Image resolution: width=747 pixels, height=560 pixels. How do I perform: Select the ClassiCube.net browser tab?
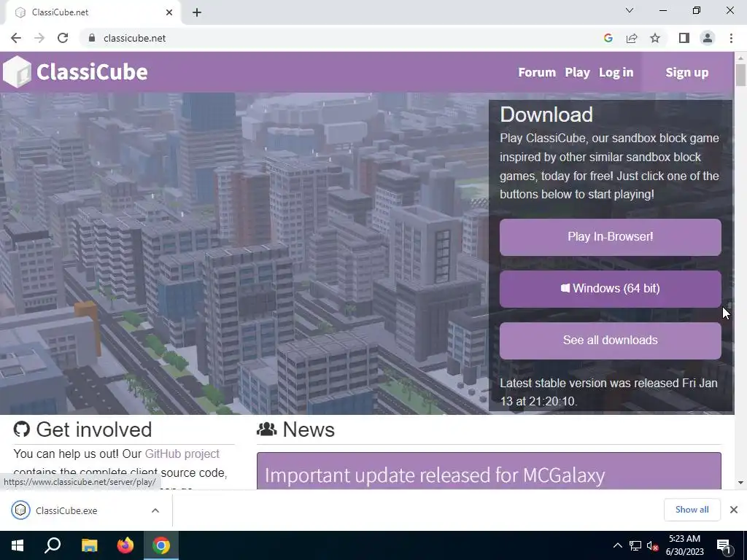pos(93,12)
